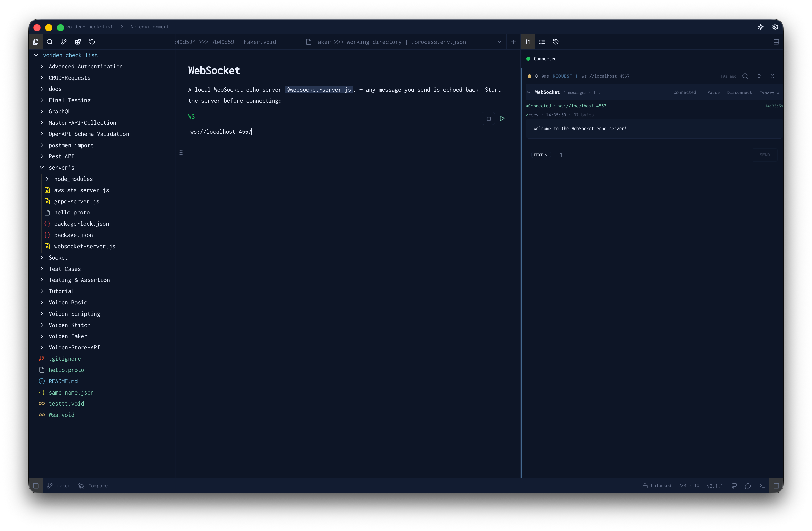Image resolution: width=812 pixels, height=531 pixels.
Task: Open the TEXT message type dropdown
Action: pos(541,155)
